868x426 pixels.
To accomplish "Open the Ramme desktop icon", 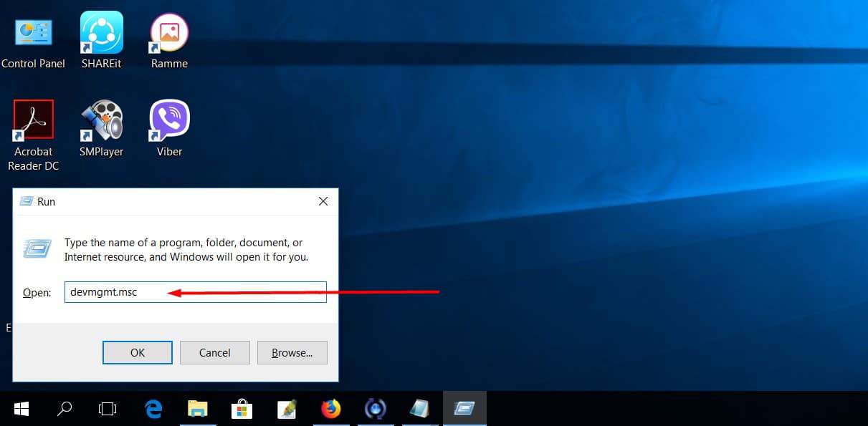I will tap(169, 34).
